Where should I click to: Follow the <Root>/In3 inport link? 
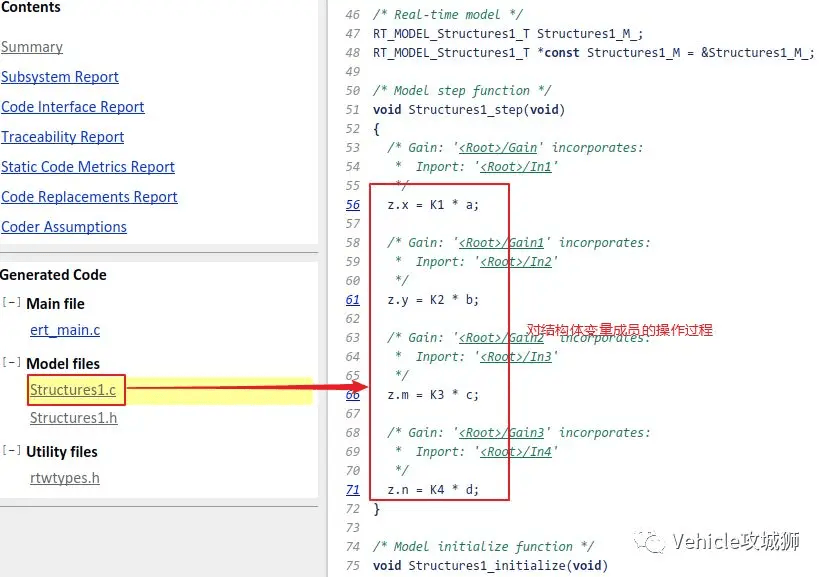[x=516, y=357]
